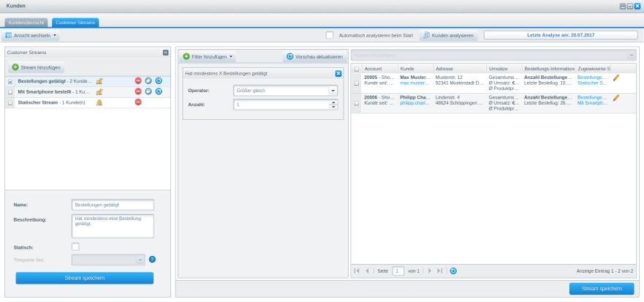Image resolution: width=644 pixels, height=302 pixels.
Task: Duplicate the 'Mit Smartphone bestellt' stream
Action: 148,91
